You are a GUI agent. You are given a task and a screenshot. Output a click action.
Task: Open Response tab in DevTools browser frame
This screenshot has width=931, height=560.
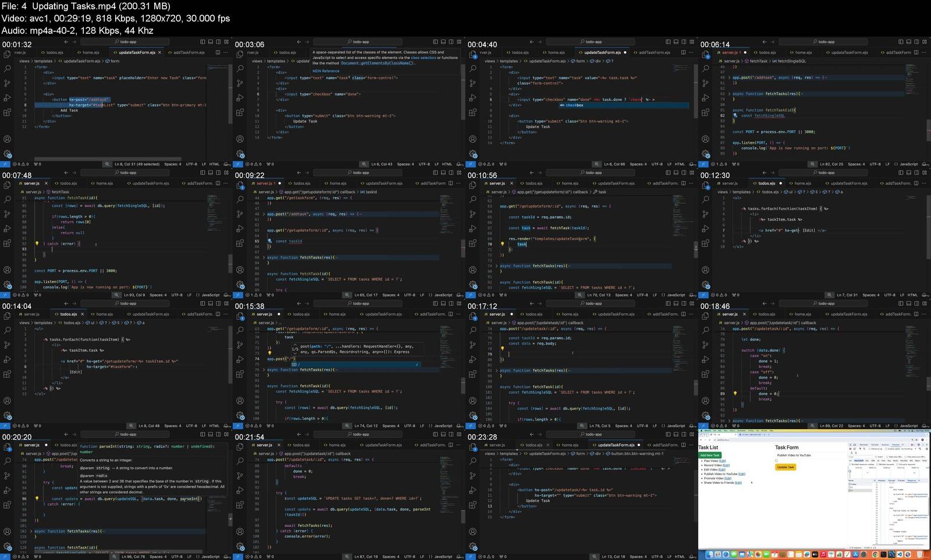point(912,480)
